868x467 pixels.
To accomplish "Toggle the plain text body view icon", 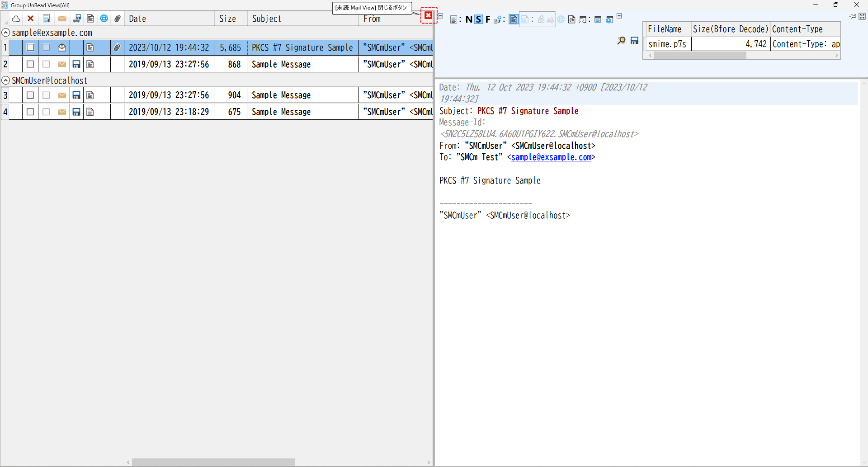I will click(x=514, y=19).
